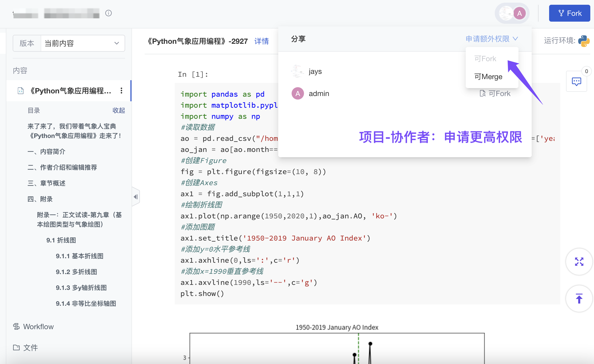Viewport: 594px width, 364px height.
Task: Open the 版本 current content dropdown
Action: tap(82, 43)
